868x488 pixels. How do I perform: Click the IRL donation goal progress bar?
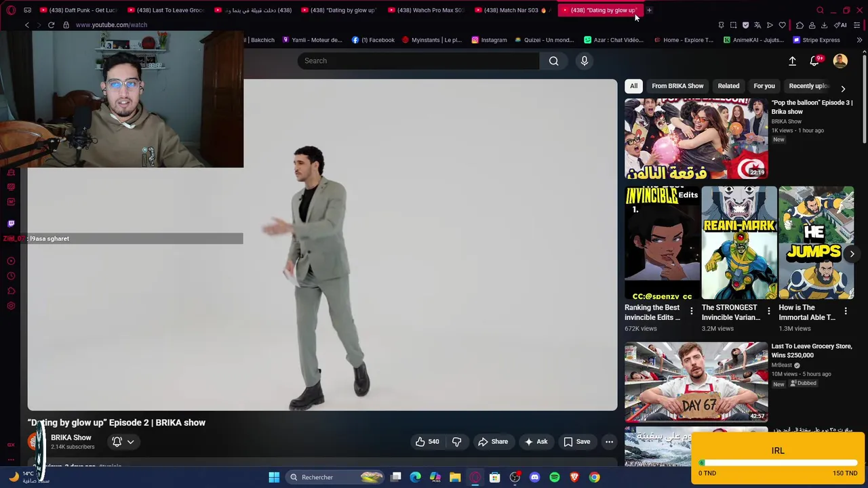coord(778,463)
